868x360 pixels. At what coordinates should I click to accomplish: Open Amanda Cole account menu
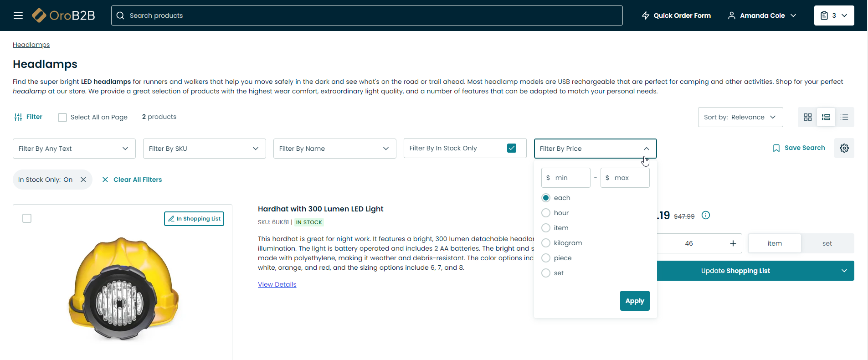tap(762, 15)
